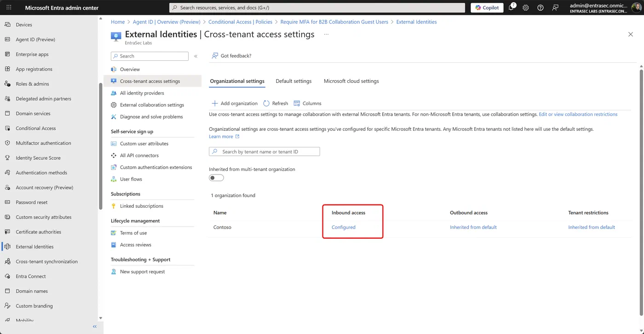644x334 pixels.
Task: Click the feedback person icon in header
Action: point(555,8)
